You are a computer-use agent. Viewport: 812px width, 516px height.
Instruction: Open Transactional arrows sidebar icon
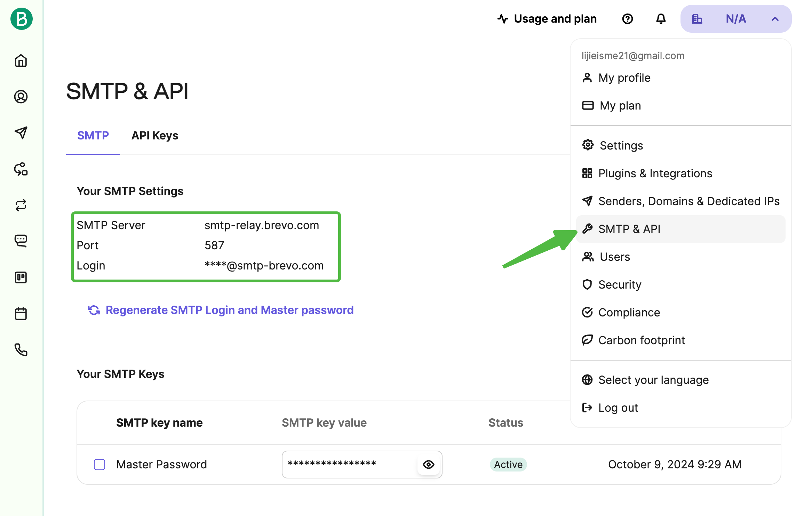(x=21, y=205)
